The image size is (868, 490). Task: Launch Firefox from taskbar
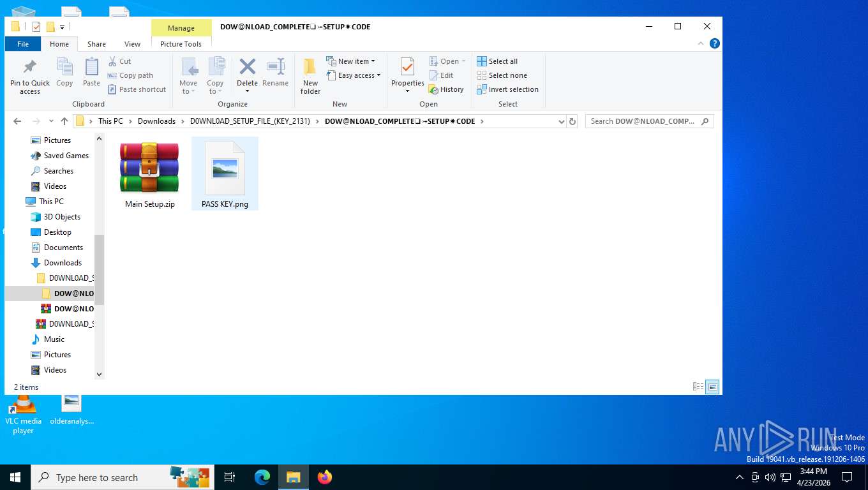pos(325,477)
